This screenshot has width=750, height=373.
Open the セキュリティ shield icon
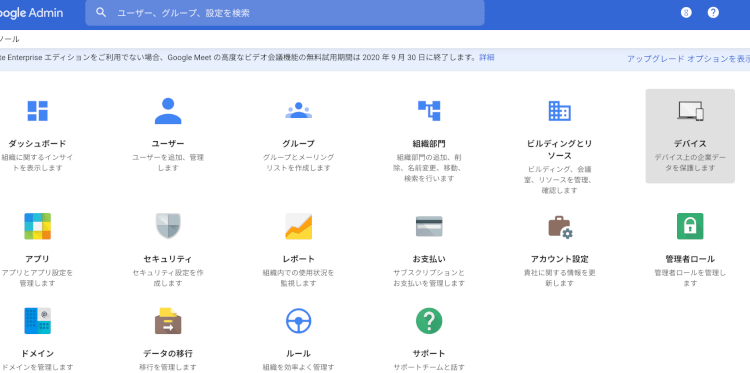(168, 226)
